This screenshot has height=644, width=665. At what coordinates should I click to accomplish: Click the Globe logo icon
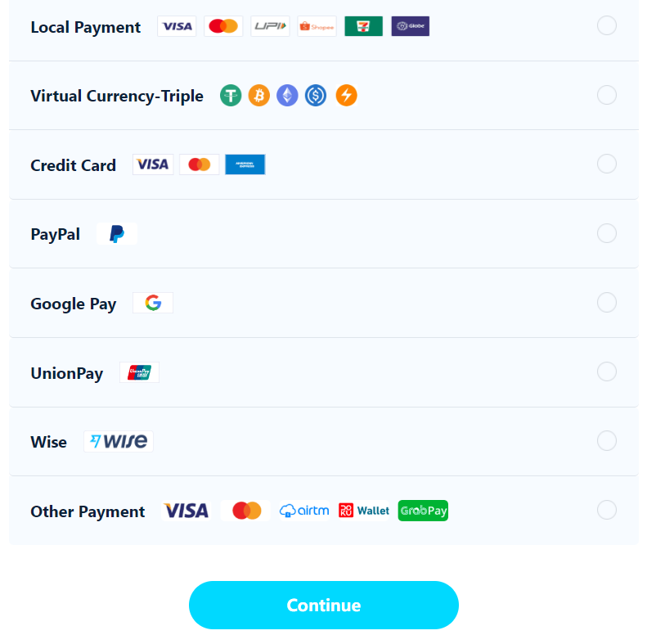point(410,26)
